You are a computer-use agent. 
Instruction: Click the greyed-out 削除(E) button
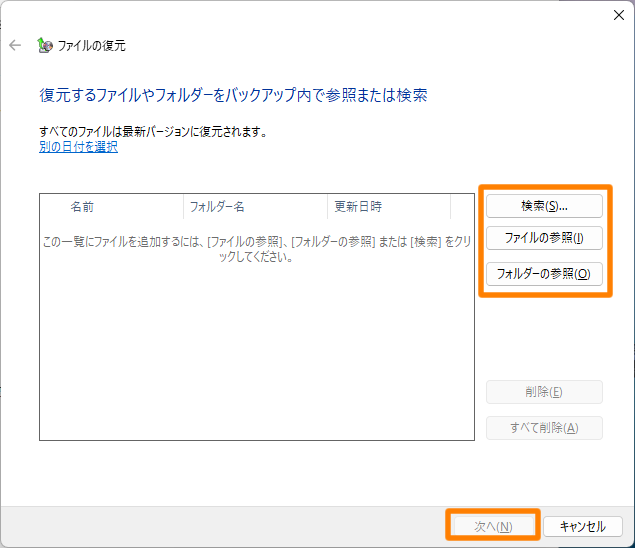(x=544, y=392)
